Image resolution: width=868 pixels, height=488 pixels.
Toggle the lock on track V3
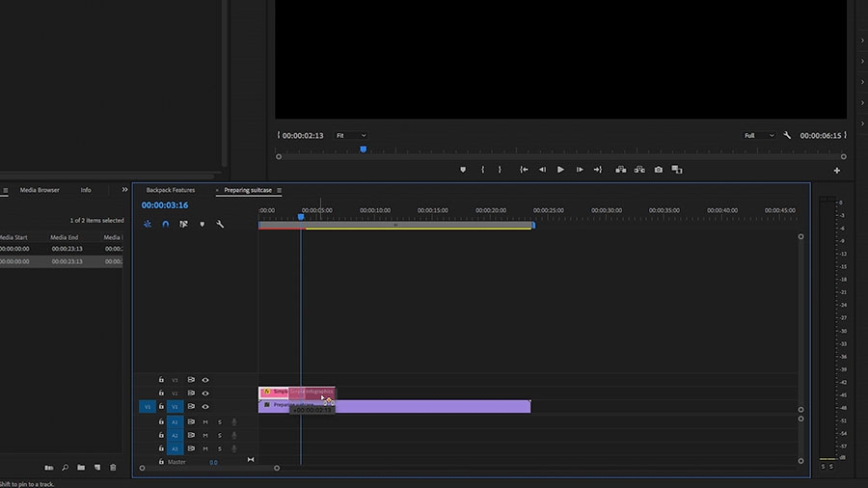[x=161, y=380]
